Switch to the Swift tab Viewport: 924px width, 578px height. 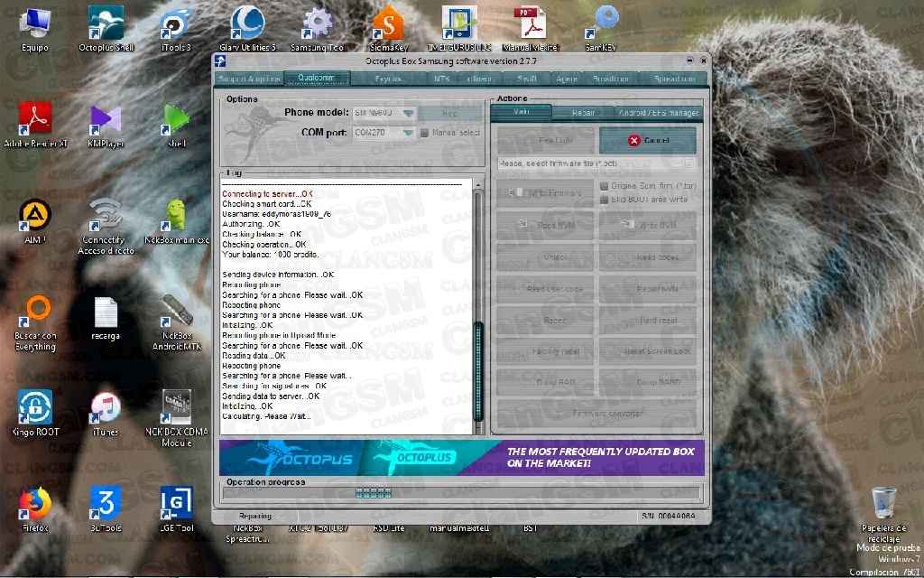(x=527, y=79)
